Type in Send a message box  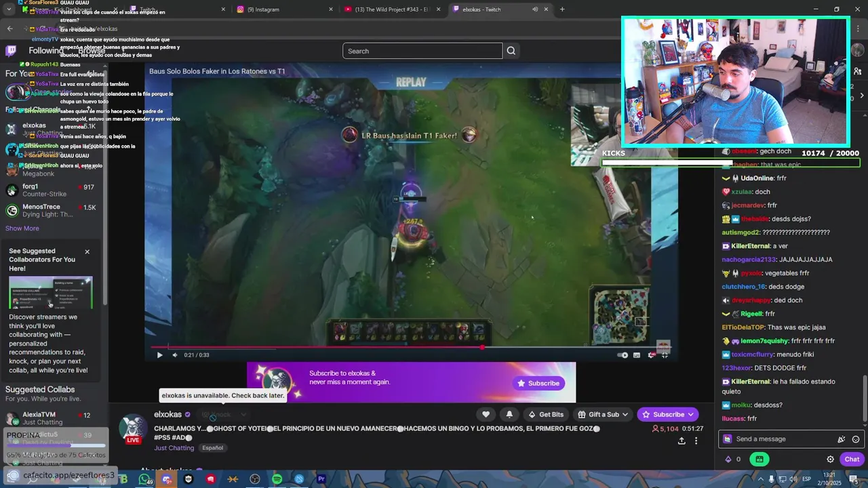click(x=783, y=439)
